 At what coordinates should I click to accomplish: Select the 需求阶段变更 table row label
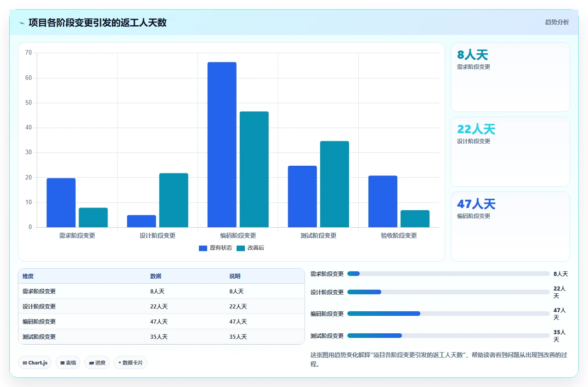coord(39,292)
